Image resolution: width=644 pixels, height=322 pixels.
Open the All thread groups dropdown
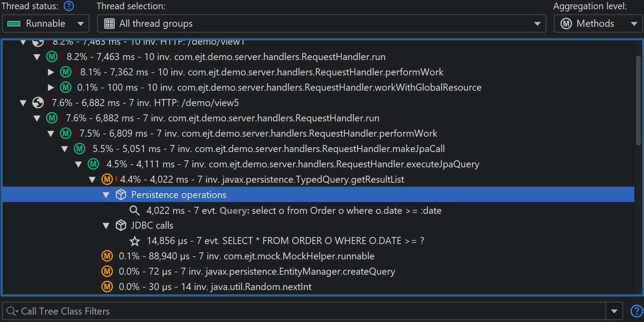[322, 24]
